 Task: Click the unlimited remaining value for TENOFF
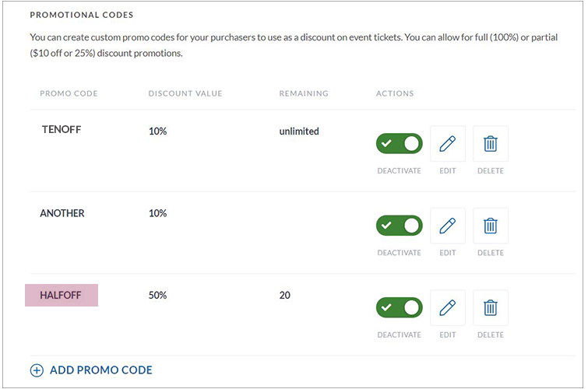[299, 131]
